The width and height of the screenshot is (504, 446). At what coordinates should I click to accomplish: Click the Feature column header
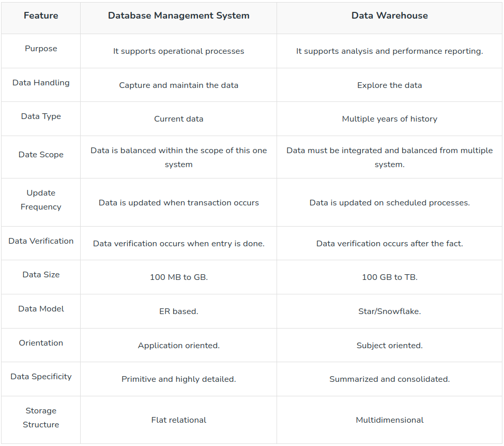[x=41, y=16]
